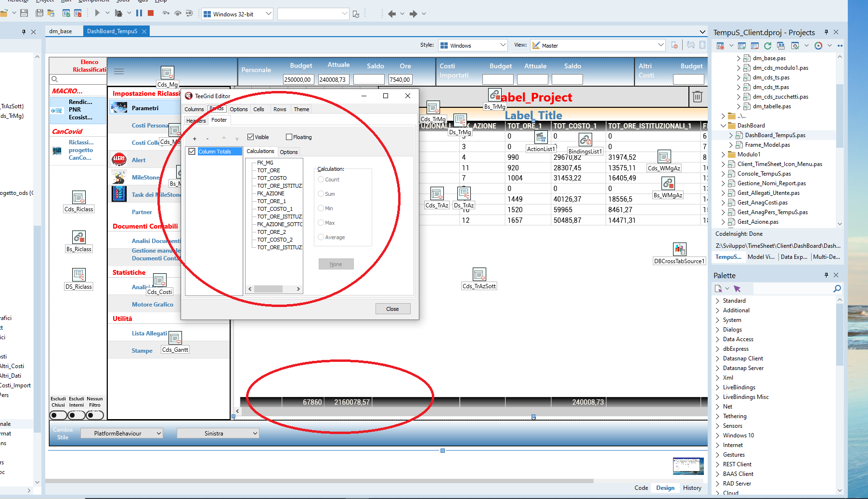
Task: Select the Cds_TrAzSott component icon
Action: pyautogui.click(x=479, y=274)
